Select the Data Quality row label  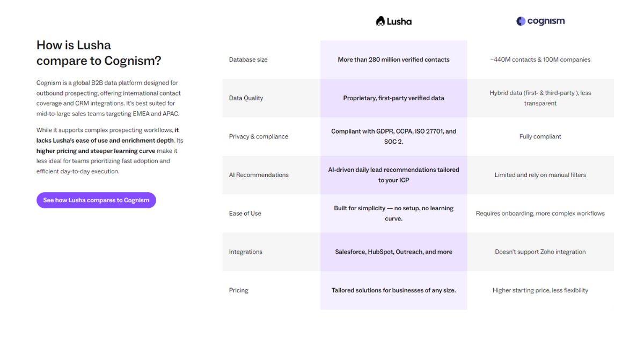246,98
